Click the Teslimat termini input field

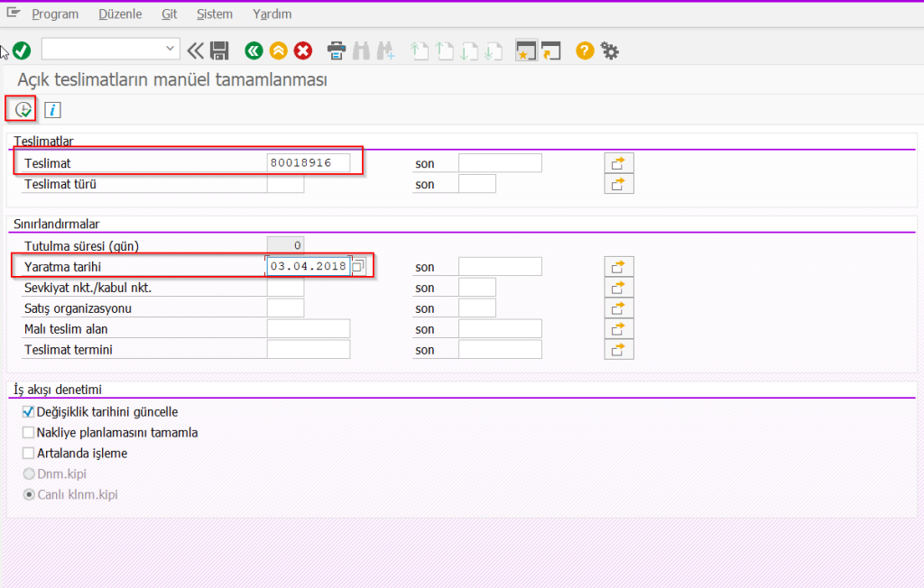coord(309,349)
